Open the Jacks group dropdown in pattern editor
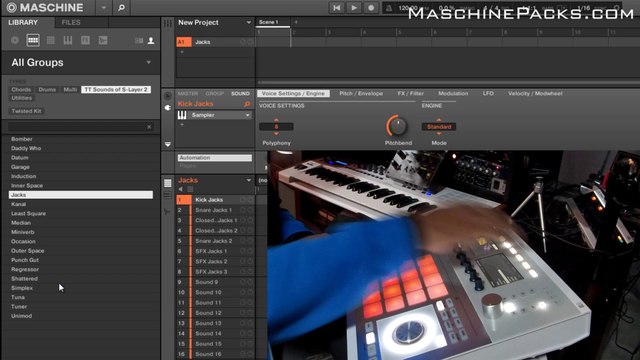The image size is (640, 360). pyautogui.click(x=249, y=180)
